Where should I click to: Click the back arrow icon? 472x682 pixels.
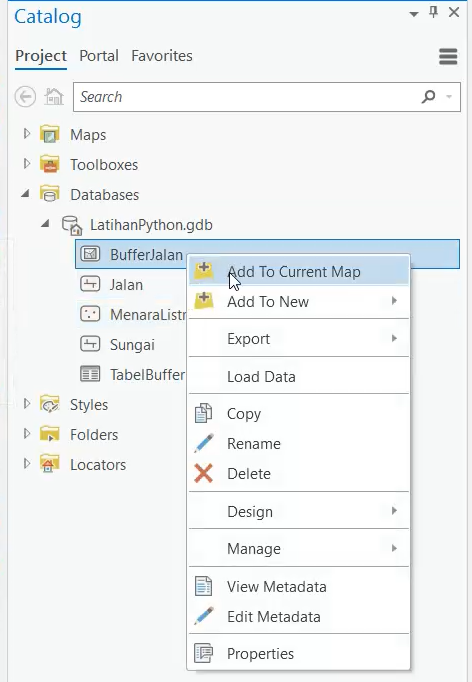point(25,97)
